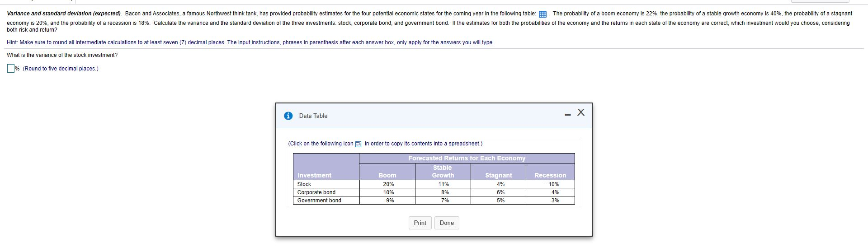Click the italic Variance and standard deviation heading

pyautogui.click(x=64, y=14)
